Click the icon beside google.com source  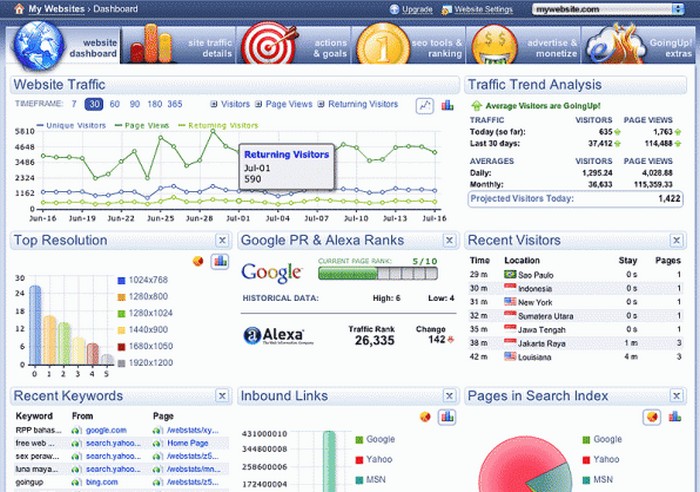76,431
